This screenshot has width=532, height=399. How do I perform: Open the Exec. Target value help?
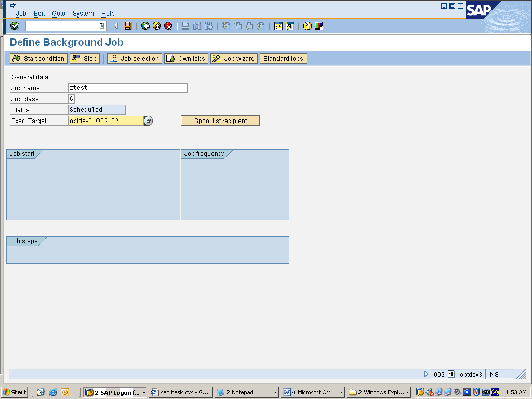click(x=148, y=120)
